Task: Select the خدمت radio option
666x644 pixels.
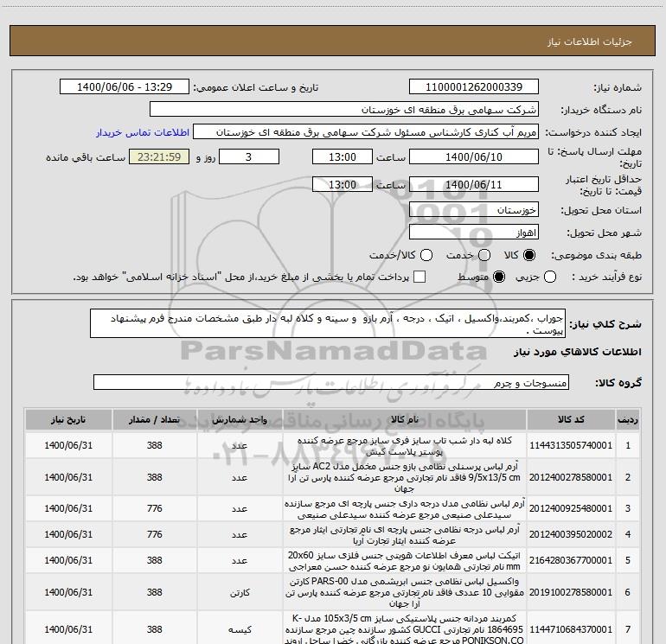Action: click(x=476, y=256)
